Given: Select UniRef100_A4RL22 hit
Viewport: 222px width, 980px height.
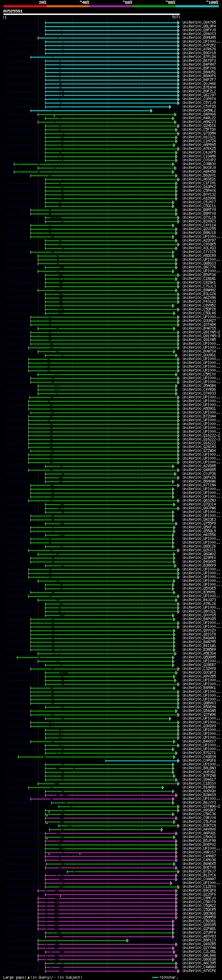Looking at the screenshot, I should (199, 118).
